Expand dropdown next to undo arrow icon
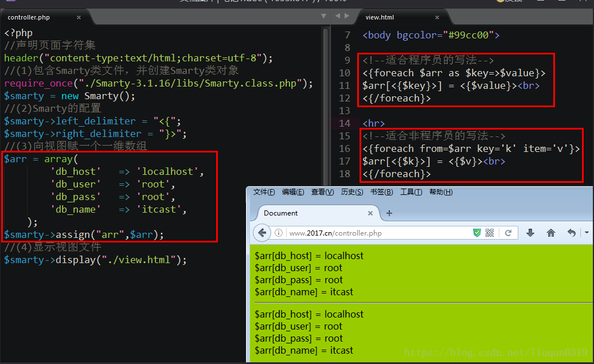This screenshot has width=594, height=364. click(x=587, y=233)
